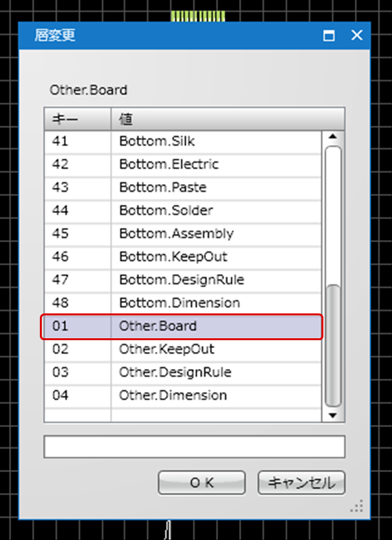This screenshot has height=540, width=392.
Task: Sort by the キー column header
Action: (x=78, y=119)
